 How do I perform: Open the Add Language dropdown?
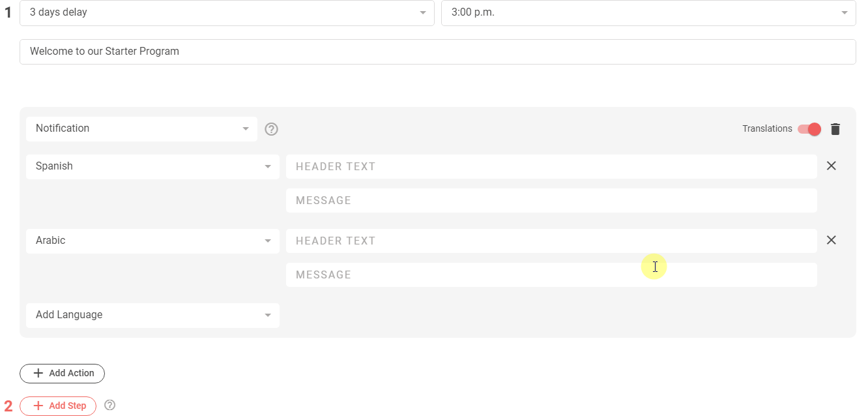point(152,316)
